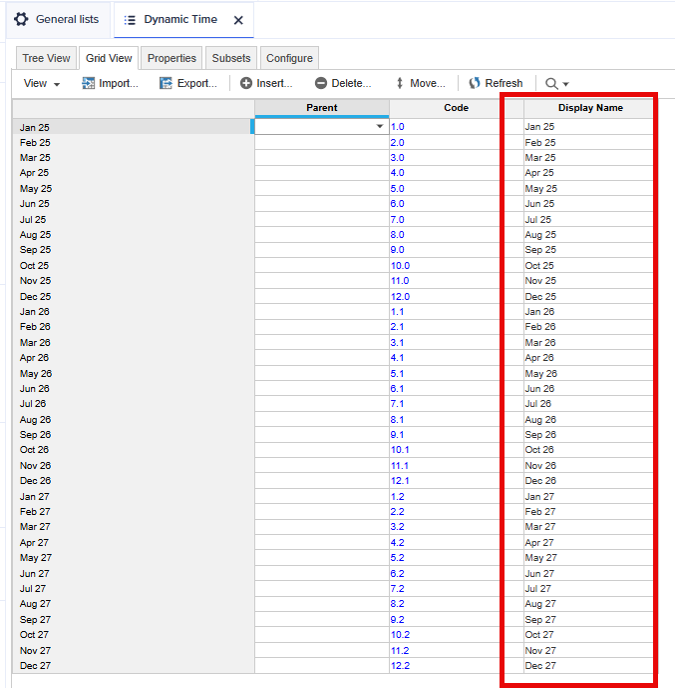Click the Display Name cell Nov 27
Viewport: 676px width, 688px height.
tap(588, 651)
